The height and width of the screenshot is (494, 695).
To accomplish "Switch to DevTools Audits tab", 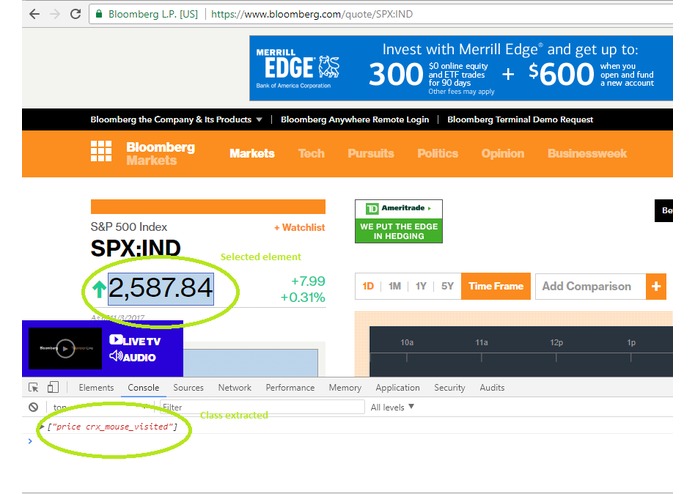I will point(492,388).
